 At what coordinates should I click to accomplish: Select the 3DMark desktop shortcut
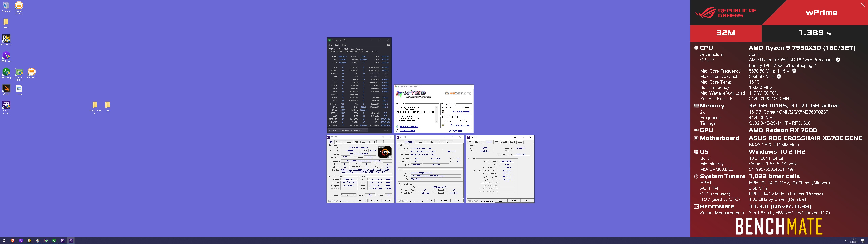coord(6,90)
